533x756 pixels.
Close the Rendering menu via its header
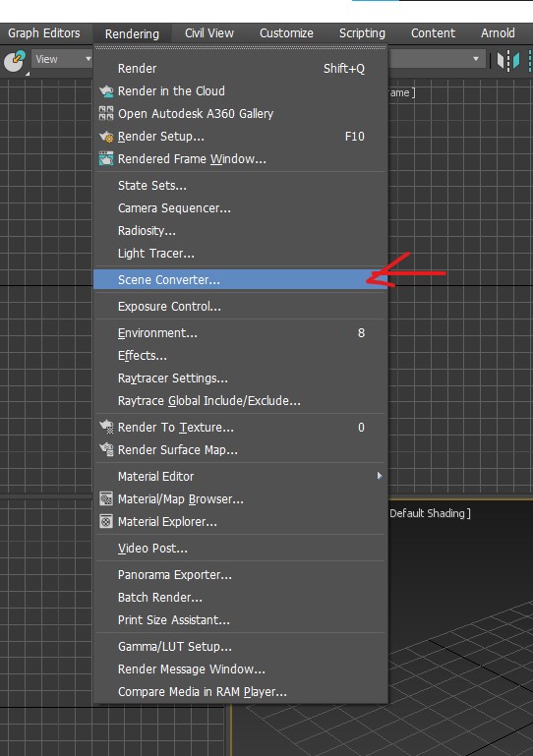132,33
